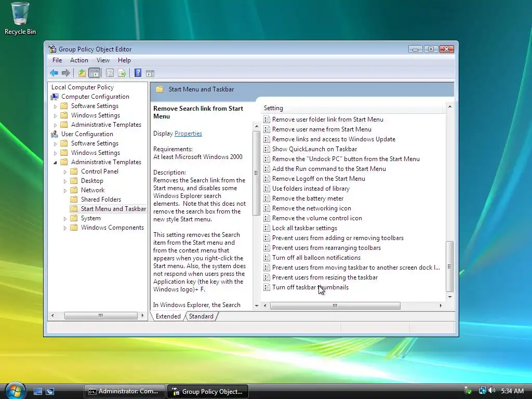Screen dimensions: 532x399
Task: Click Switch between windows quick launch icon
Action: point(50,391)
